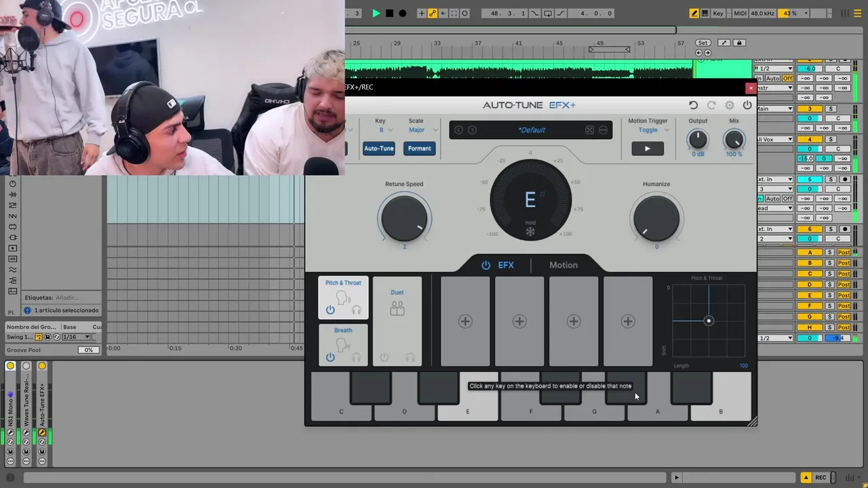
Task: Toggle Pitch & Throat effect power
Action: click(330, 310)
